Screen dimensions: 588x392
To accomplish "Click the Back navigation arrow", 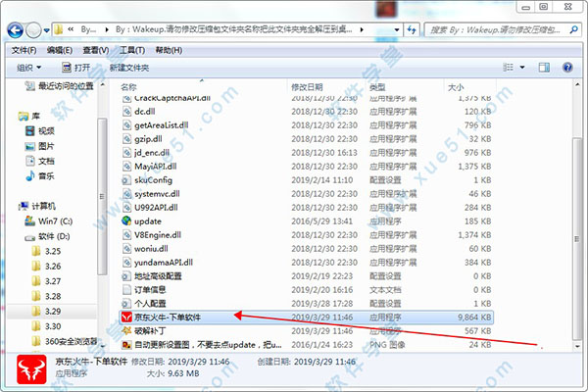I will pos(16,30).
